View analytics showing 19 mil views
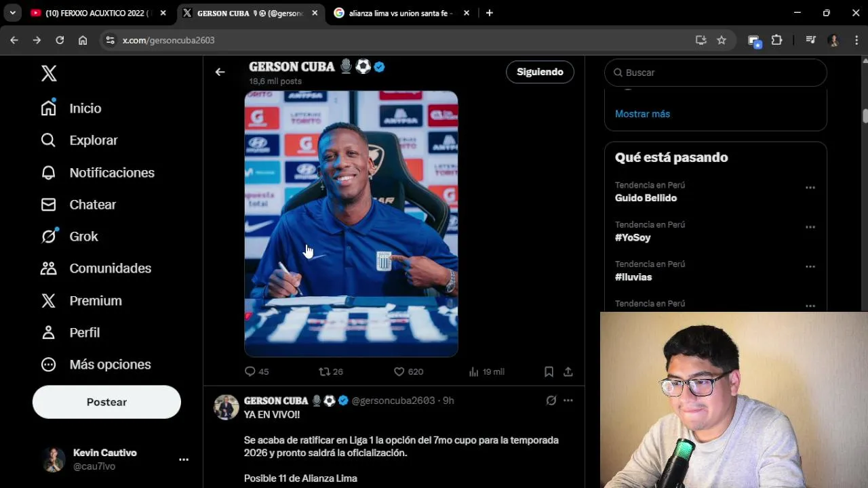The width and height of the screenshot is (868, 488). click(486, 371)
